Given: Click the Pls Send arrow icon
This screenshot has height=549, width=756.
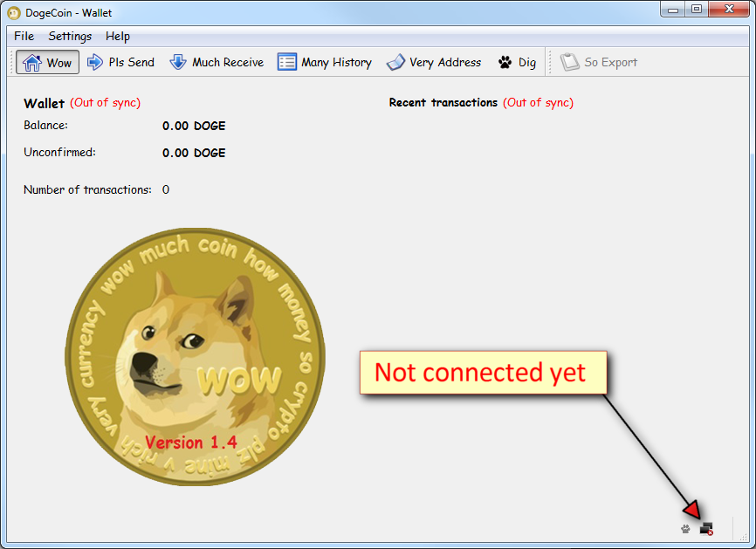Looking at the screenshot, I should point(94,62).
